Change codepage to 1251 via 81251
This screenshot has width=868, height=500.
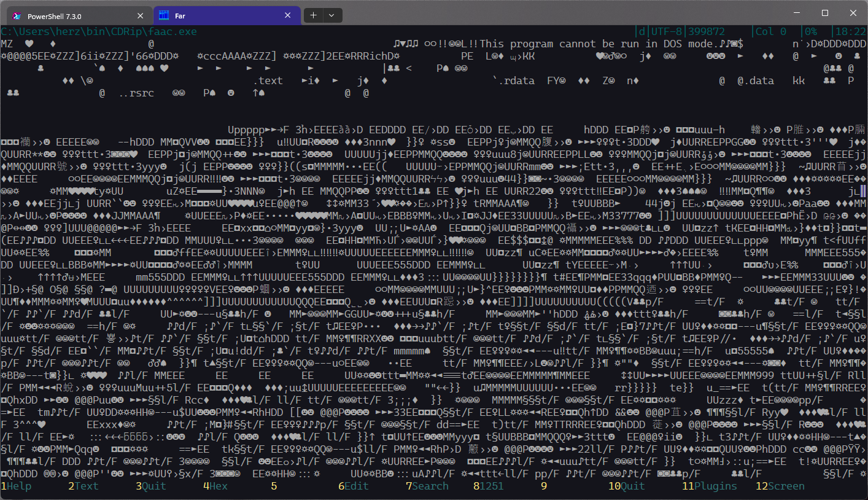tap(489, 486)
